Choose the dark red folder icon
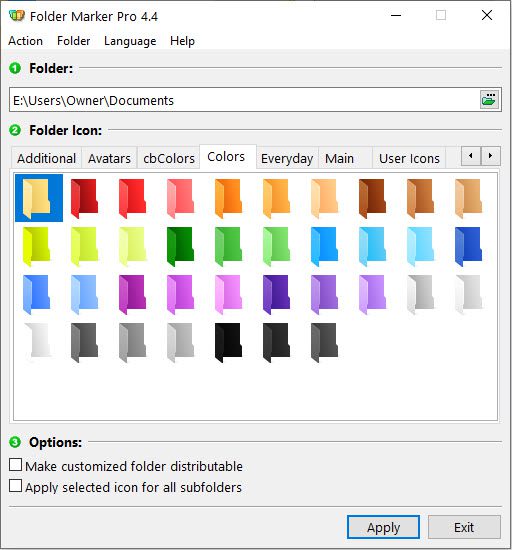 coord(84,198)
